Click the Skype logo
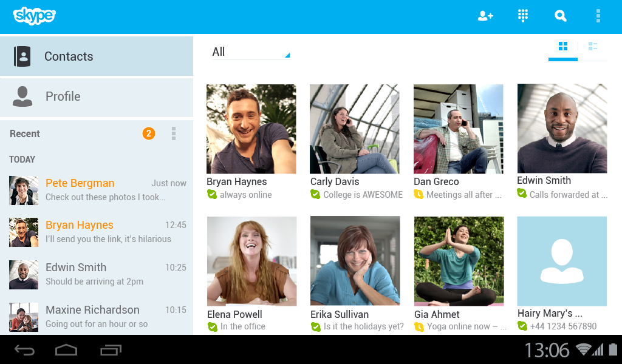The height and width of the screenshot is (364, 622). point(35,16)
